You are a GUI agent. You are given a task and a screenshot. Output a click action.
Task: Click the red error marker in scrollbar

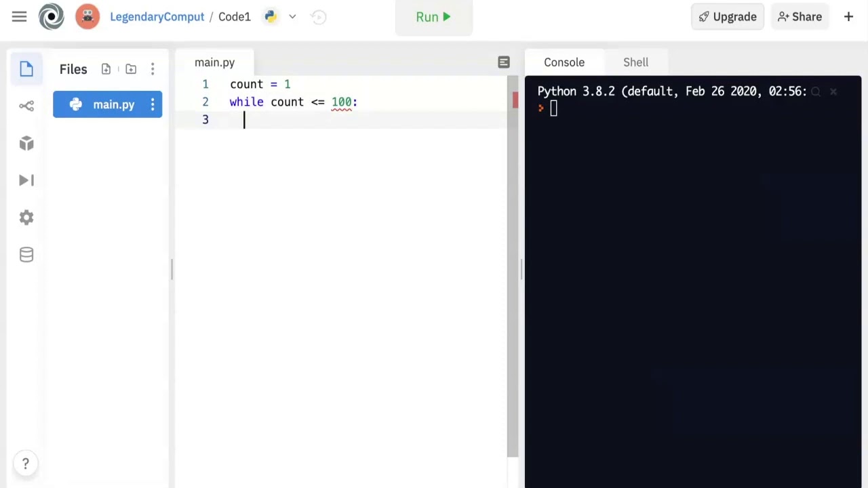(515, 100)
